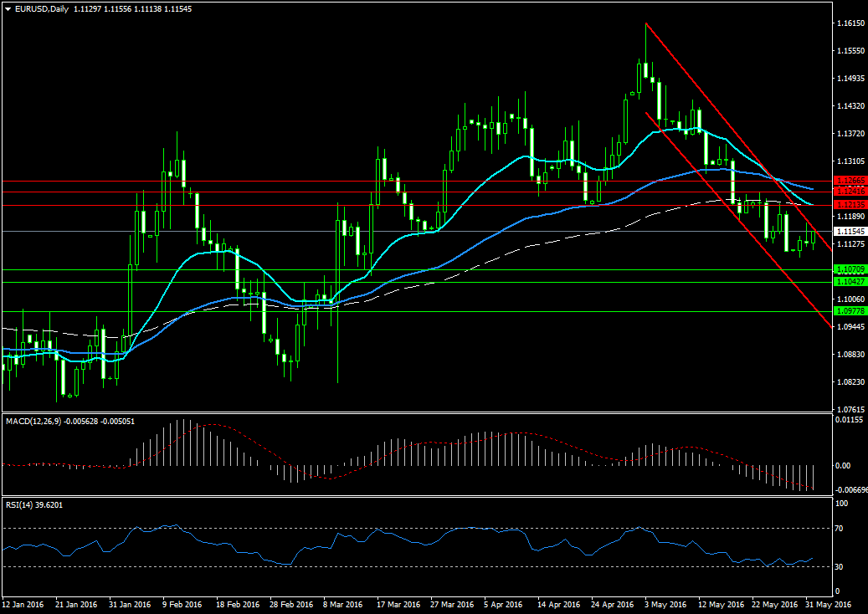The image size is (868, 614).
Task: Click the 17 Mar 2016 date label
Action: pos(398,604)
